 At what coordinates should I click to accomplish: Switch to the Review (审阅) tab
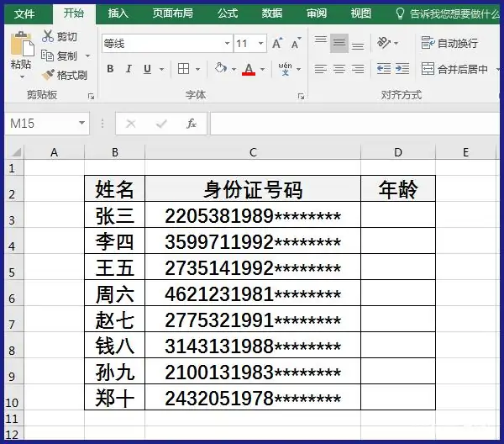[317, 13]
